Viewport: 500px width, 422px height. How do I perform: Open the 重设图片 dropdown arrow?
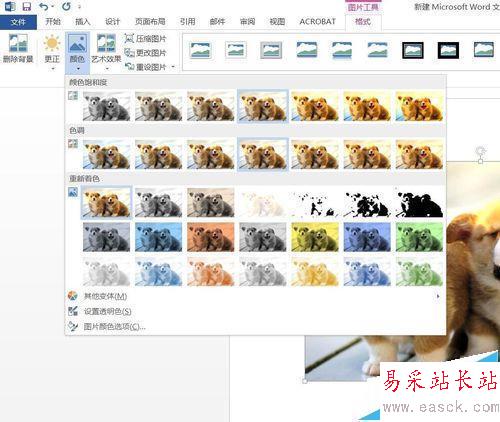(x=173, y=67)
